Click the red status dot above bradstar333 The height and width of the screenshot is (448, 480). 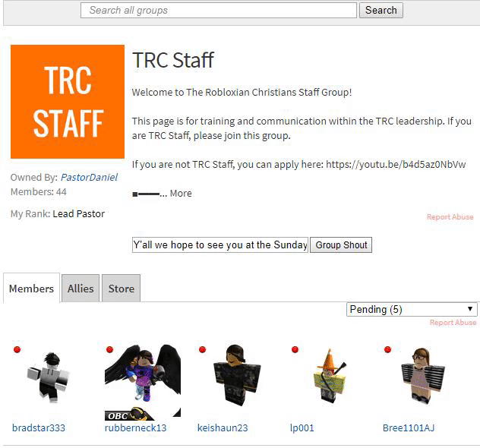(17, 349)
